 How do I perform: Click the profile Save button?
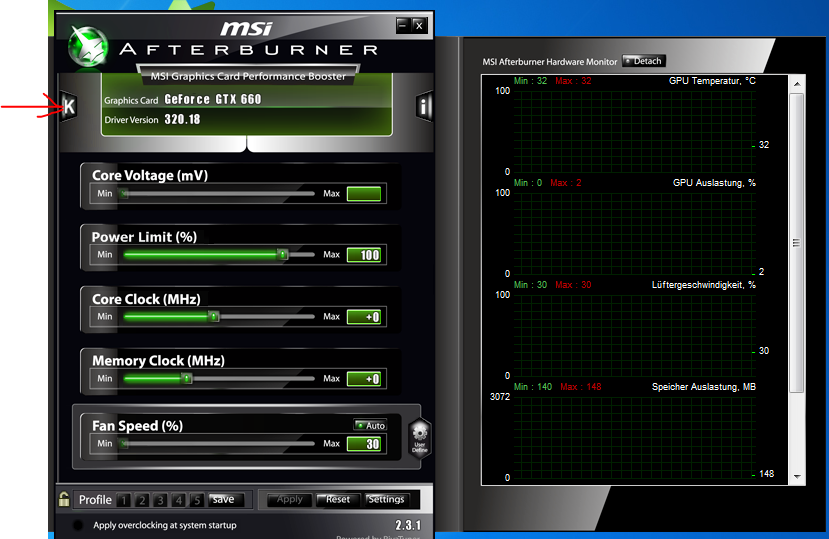coord(226,499)
